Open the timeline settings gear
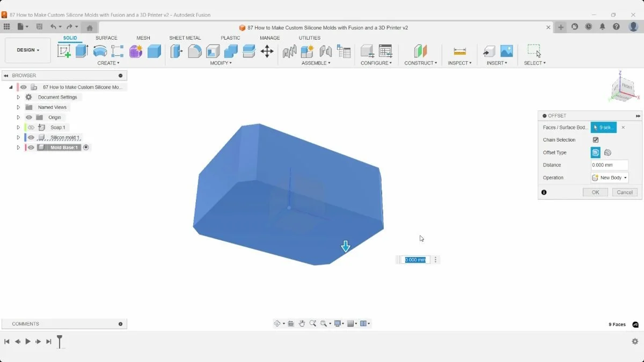This screenshot has height=362, width=644. (x=635, y=342)
